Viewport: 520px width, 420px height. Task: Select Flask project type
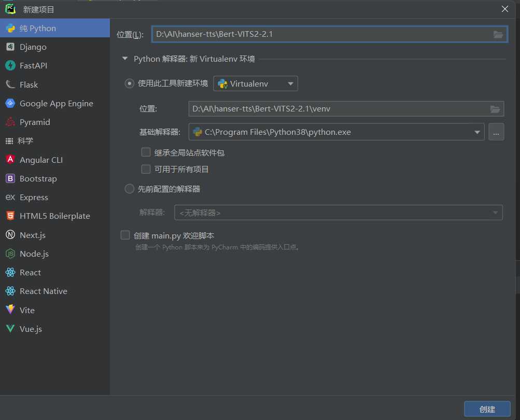pyautogui.click(x=55, y=85)
